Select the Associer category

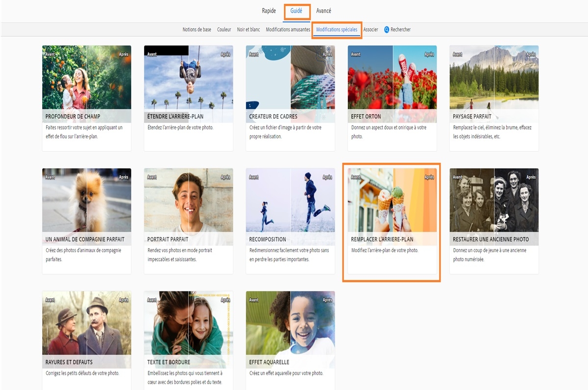click(370, 29)
